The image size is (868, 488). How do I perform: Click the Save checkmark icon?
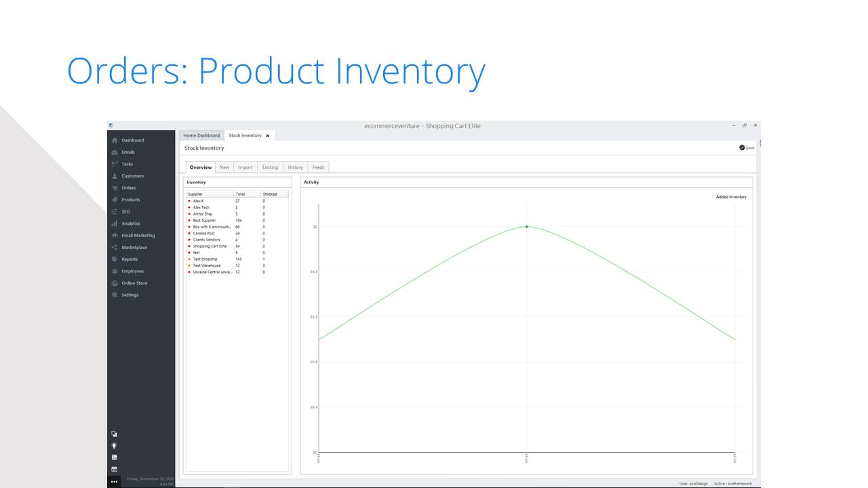click(x=742, y=148)
